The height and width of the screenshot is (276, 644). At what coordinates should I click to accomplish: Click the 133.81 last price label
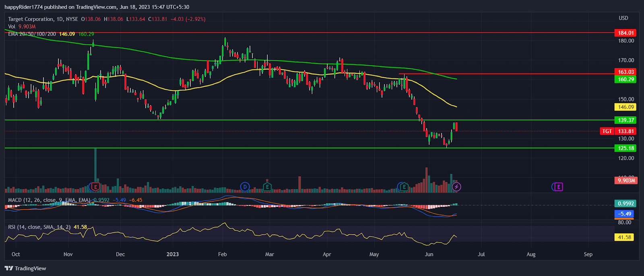pyautogui.click(x=626, y=131)
